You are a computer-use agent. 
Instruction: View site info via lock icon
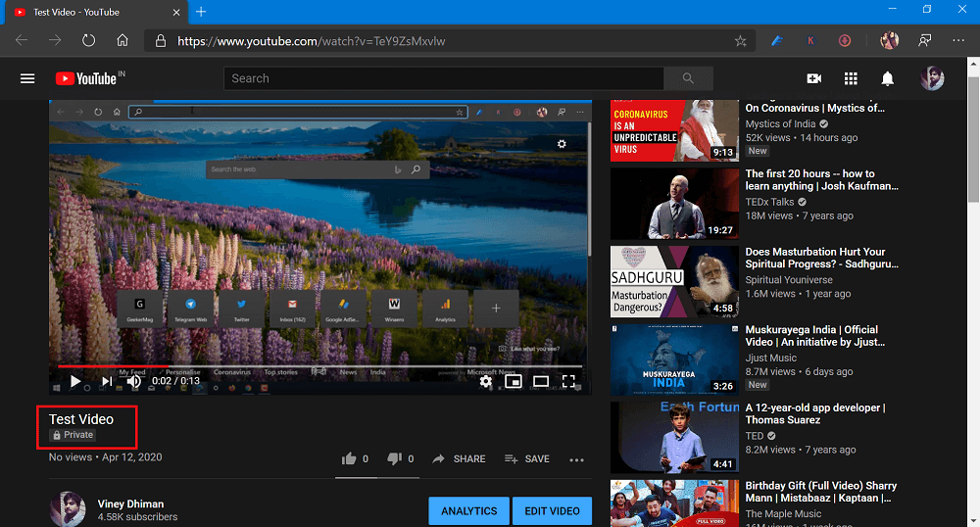[161, 41]
